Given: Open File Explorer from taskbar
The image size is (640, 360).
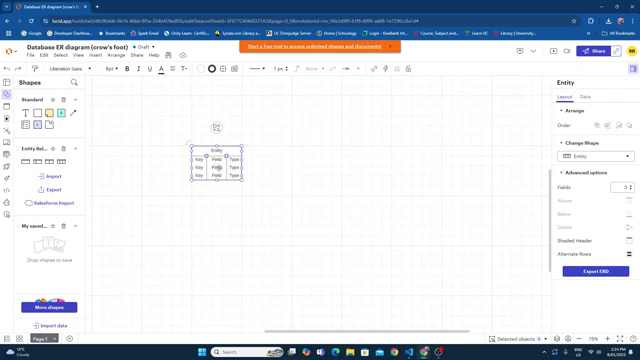Looking at the screenshot, I should tap(350, 352).
